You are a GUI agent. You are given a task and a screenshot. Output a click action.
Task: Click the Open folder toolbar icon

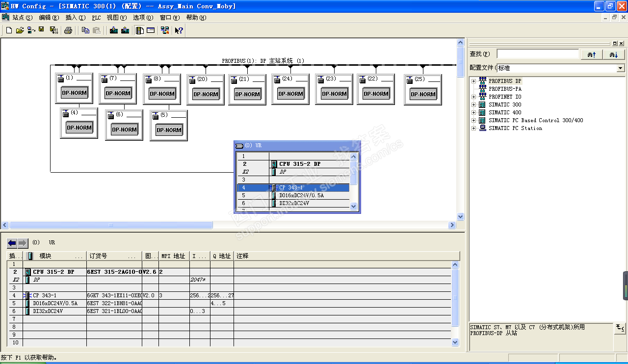[x=20, y=30]
